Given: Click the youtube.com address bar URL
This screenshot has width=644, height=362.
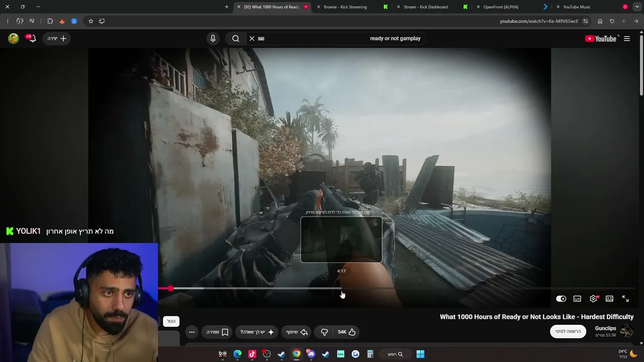Looking at the screenshot, I should tap(539, 21).
